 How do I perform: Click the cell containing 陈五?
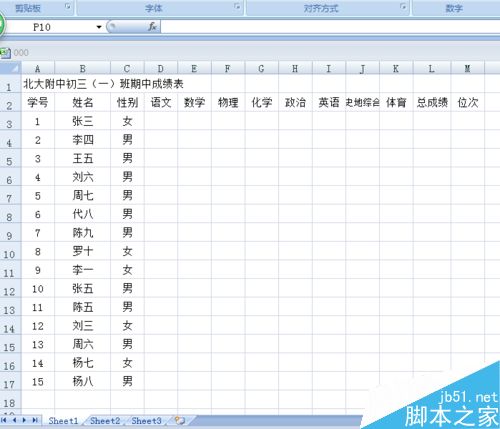[x=82, y=307]
